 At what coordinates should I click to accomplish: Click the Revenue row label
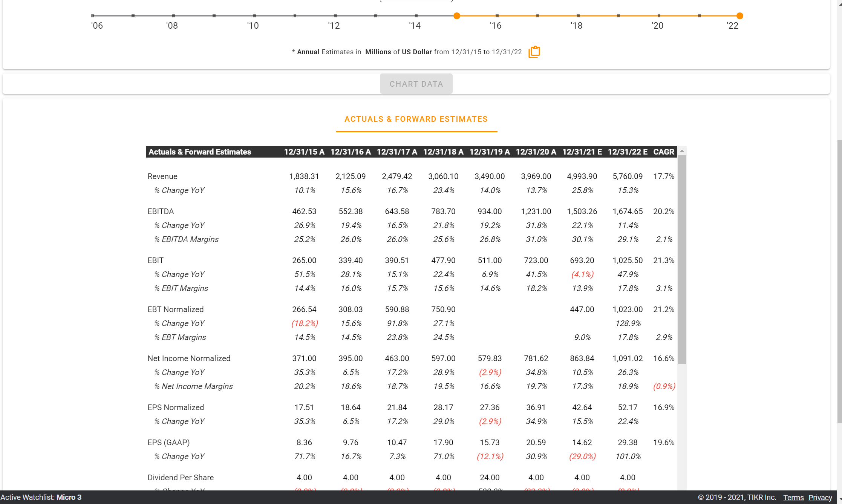tap(162, 176)
